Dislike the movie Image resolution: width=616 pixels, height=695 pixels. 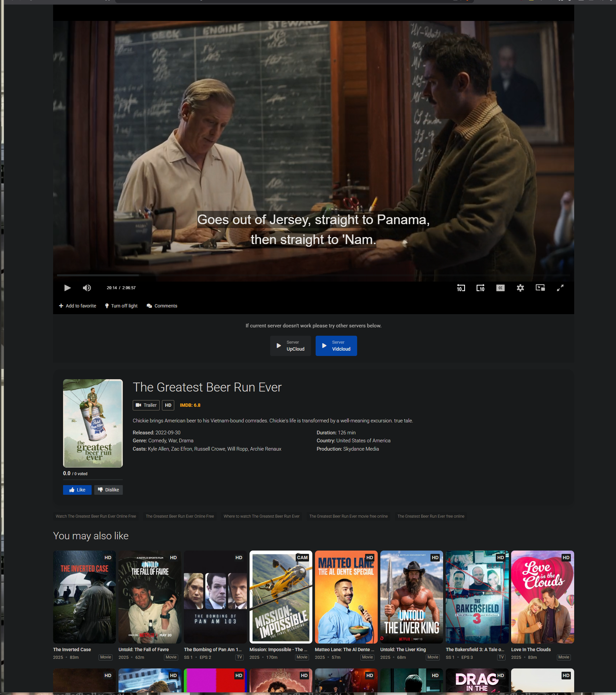(109, 490)
